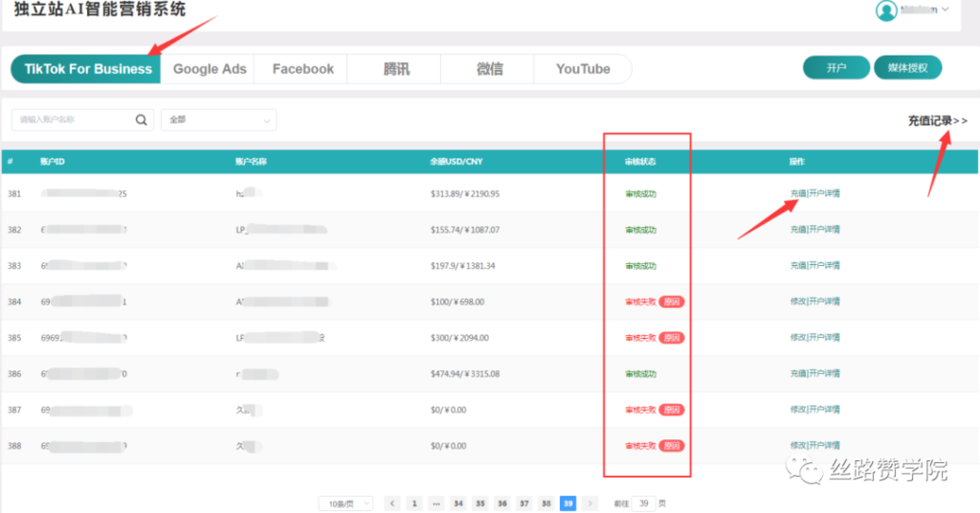
Task: Click the 账户ID column header
Action: [x=53, y=162]
